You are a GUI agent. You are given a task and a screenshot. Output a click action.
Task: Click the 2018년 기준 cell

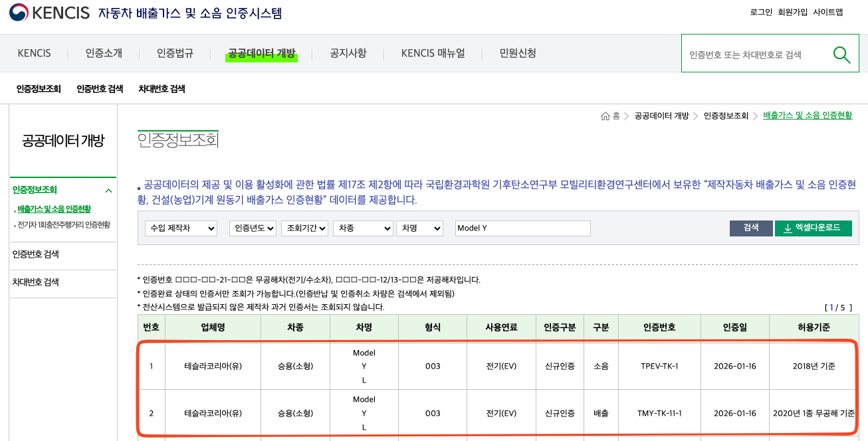click(814, 366)
